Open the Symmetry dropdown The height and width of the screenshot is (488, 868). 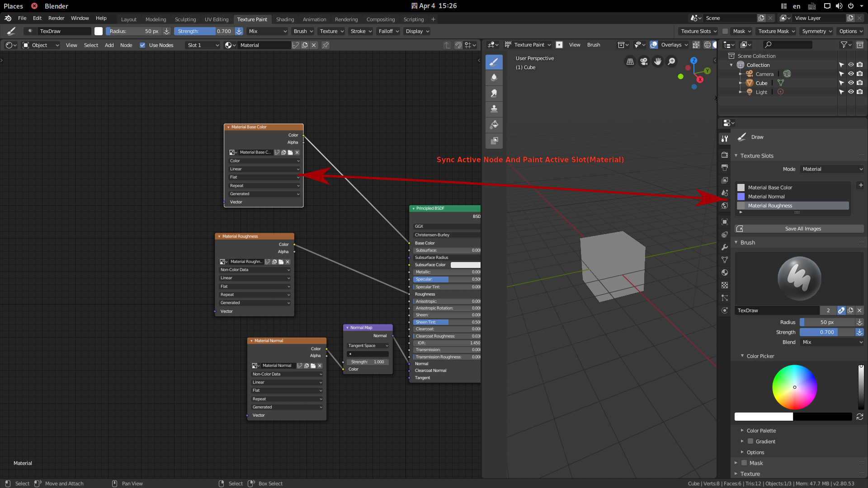click(817, 31)
